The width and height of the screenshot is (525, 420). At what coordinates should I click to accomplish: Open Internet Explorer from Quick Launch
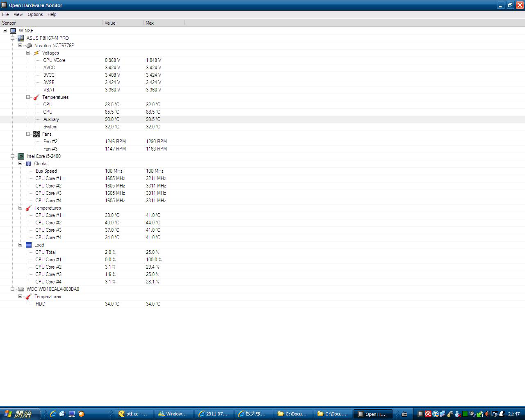(x=53, y=414)
